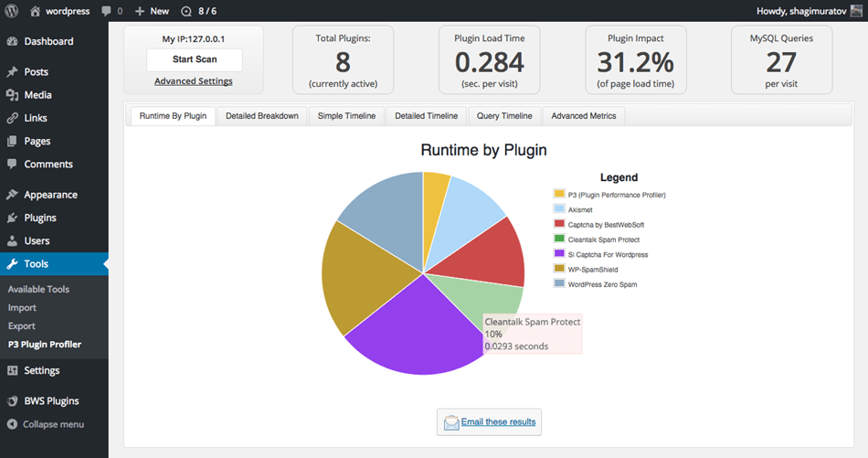Click the envelope icon beside Email results

point(451,422)
